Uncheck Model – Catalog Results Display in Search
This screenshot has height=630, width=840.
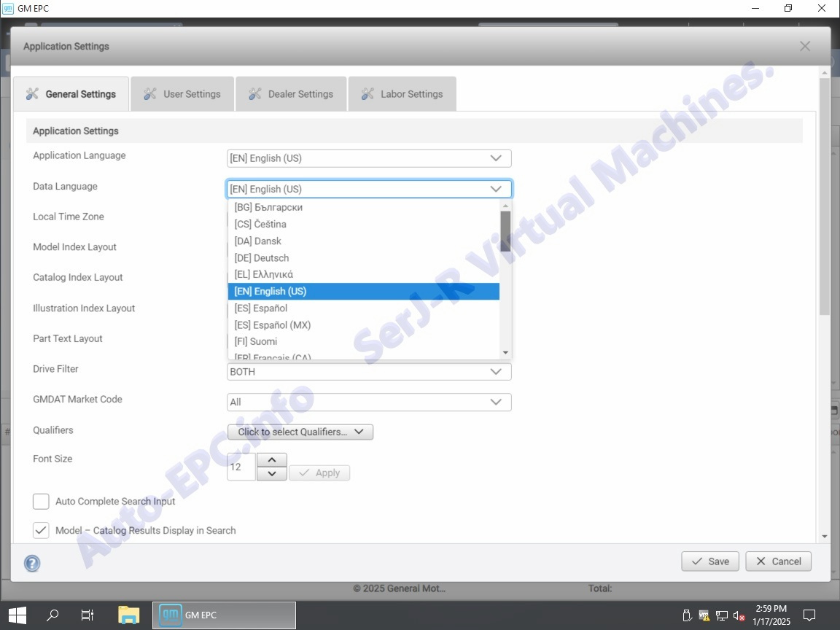(x=41, y=531)
